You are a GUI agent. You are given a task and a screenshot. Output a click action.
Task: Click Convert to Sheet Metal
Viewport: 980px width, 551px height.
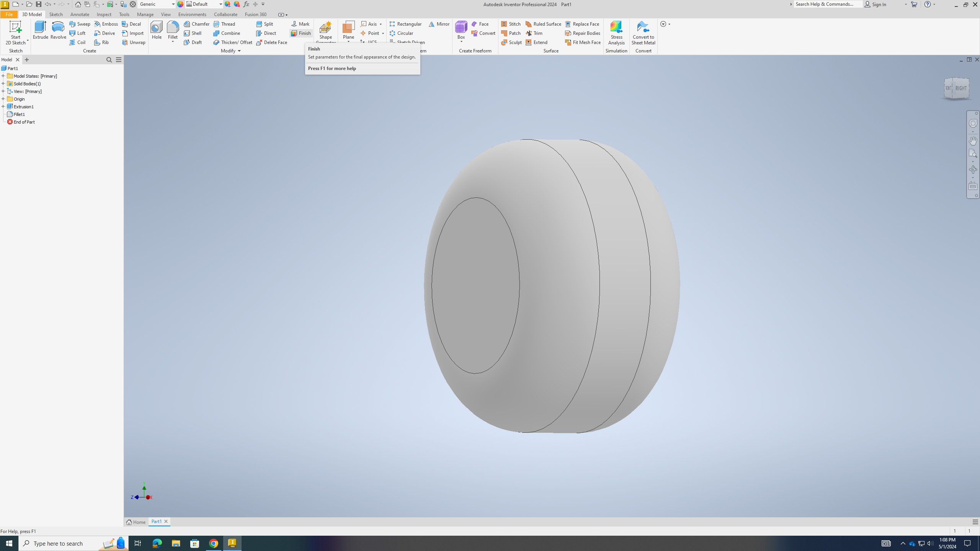(x=643, y=33)
